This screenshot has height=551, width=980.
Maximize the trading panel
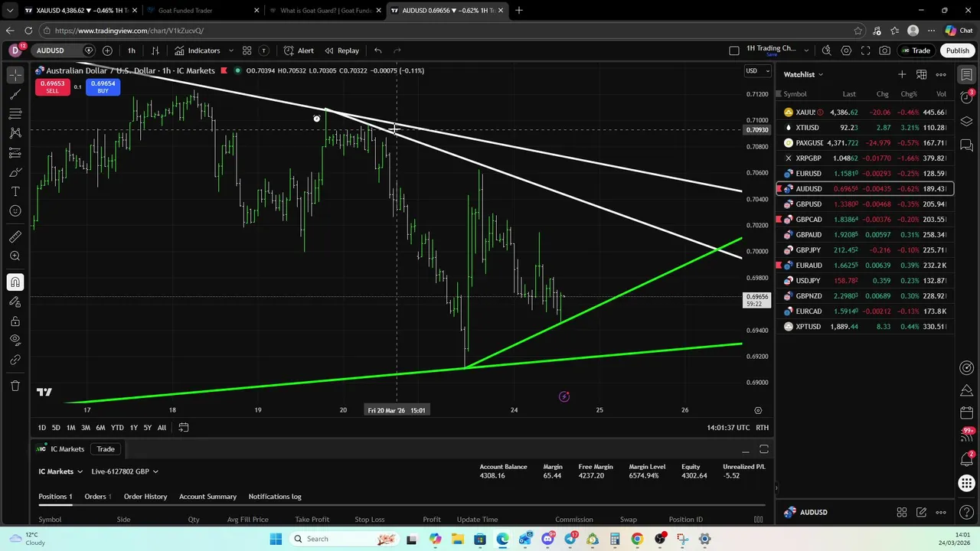click(x=763, y=449)
